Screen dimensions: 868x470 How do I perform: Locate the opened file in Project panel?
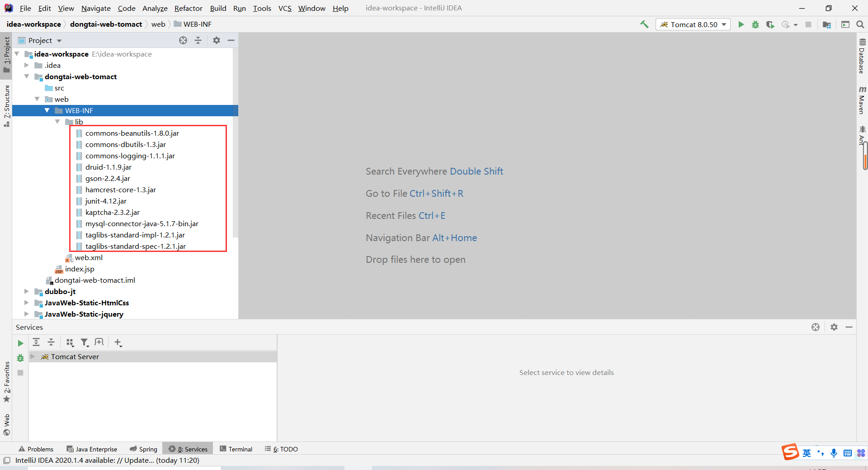183,40
